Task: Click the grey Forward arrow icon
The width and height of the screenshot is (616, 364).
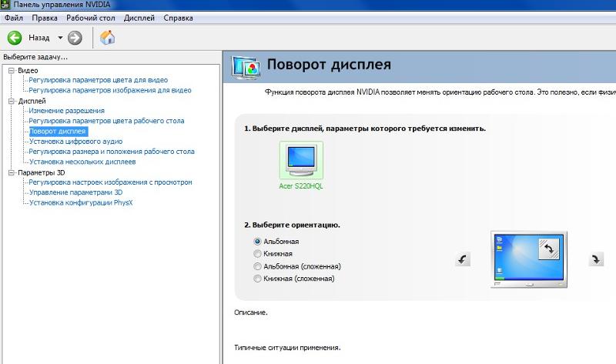Action: [75, 38]
